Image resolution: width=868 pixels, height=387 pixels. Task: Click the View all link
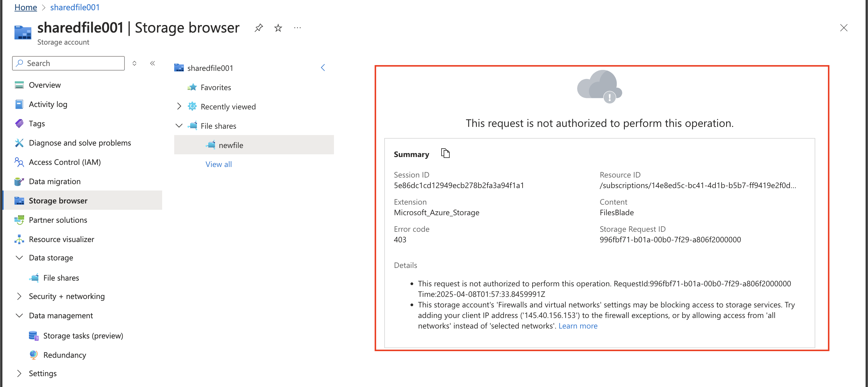218,164
